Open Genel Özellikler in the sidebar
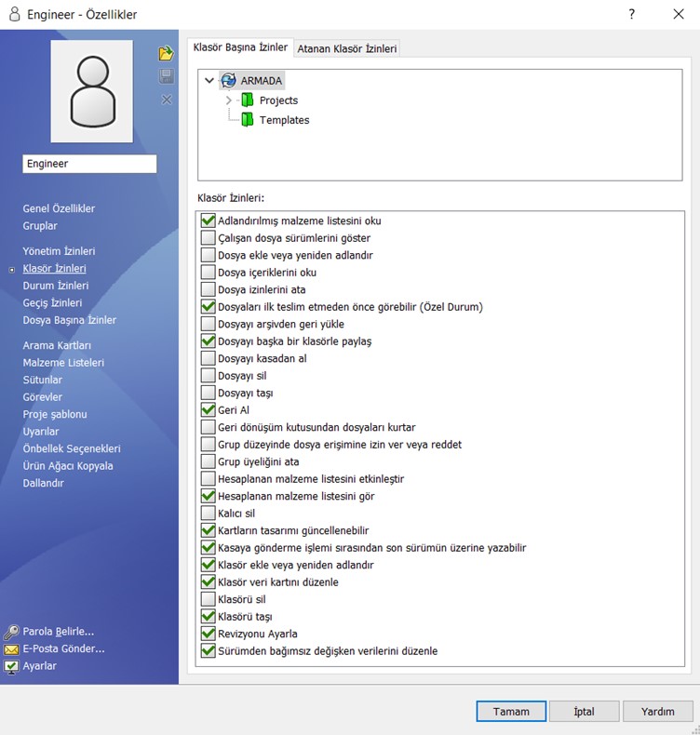Viewport: 700px width, 735px height. click(59, 208)
